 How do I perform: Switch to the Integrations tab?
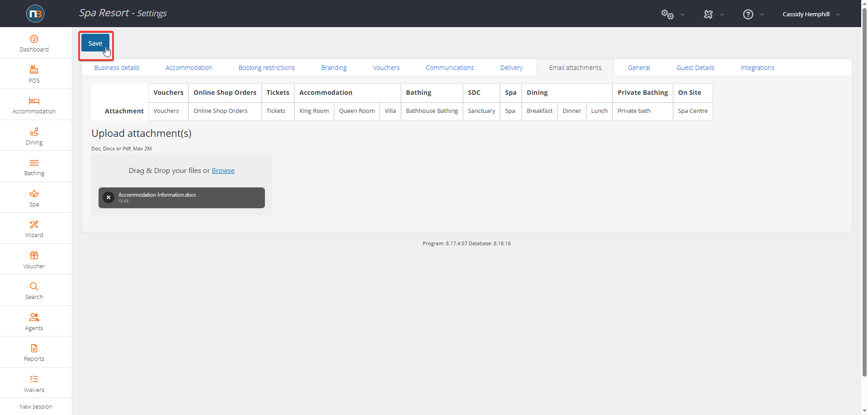click(x=757, y=68)
